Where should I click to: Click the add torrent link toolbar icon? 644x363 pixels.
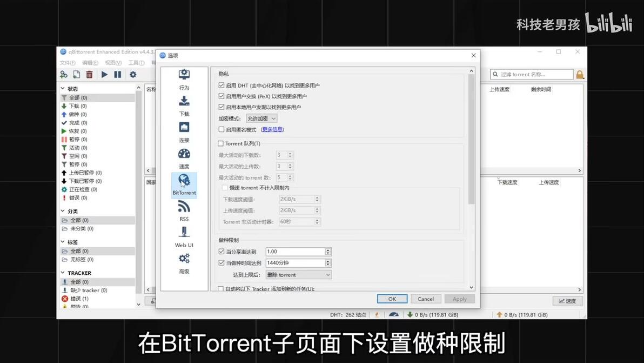coord(64,75)
